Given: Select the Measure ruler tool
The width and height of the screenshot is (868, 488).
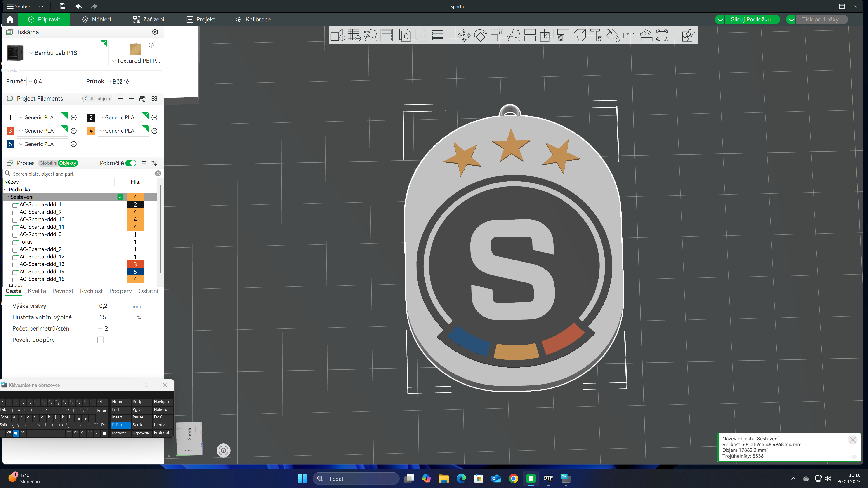Looking at the screenshot, I should click(629, 35).
